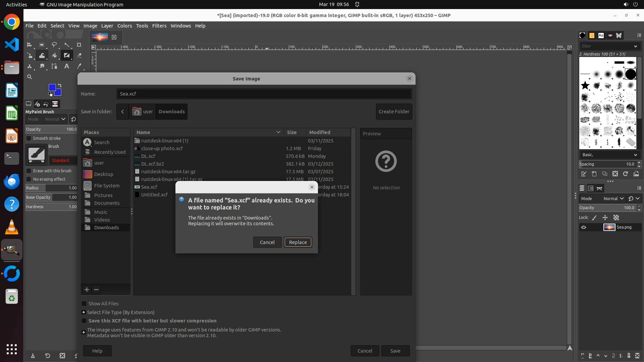Click the Create Folder button
Viewport: 644px width, 362px height.
394,112
